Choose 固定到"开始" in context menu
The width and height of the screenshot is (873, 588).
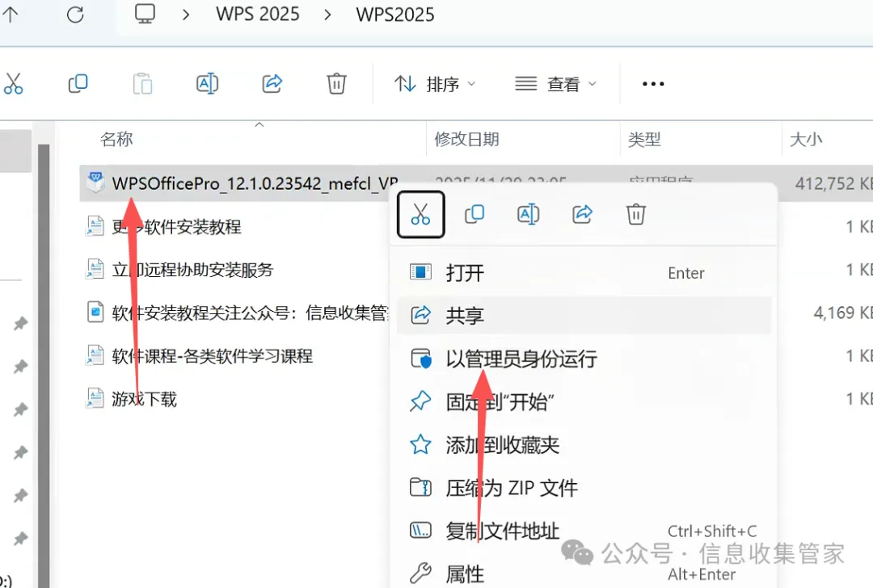click(584, 401)
